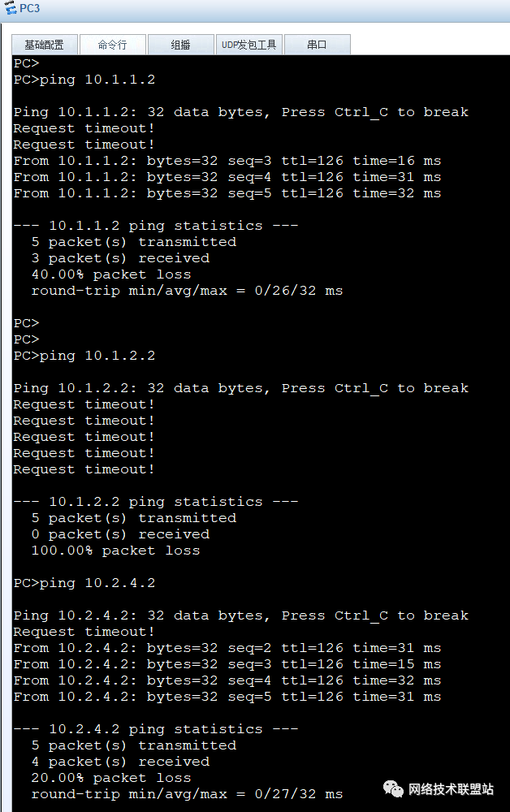The width and height of the screenshot is (510, 812).
Task: Click the WeChat logo watermark icon
Action: (393, 788)
